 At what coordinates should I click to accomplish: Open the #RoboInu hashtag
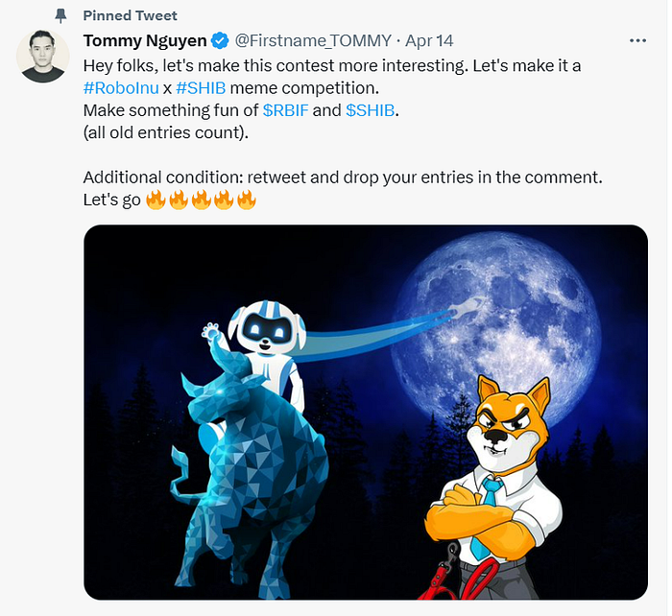[x=121, y=88]
